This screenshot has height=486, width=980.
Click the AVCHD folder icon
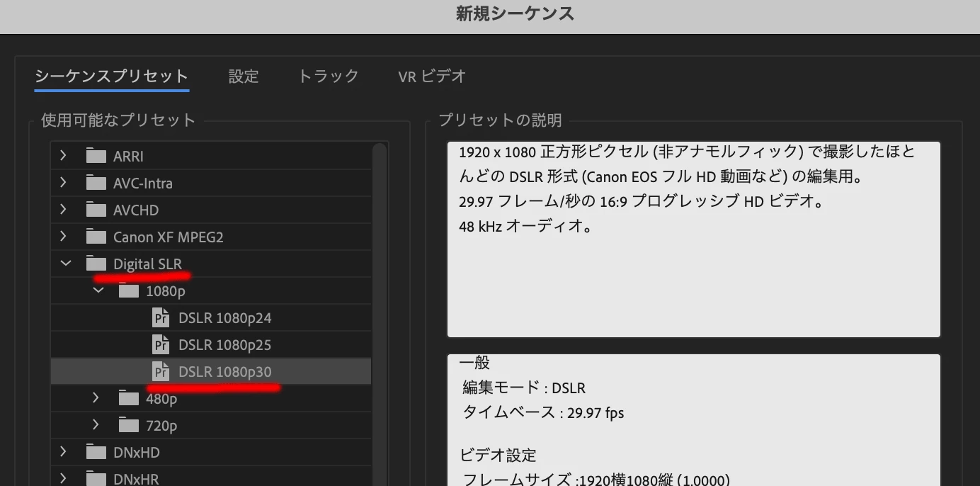pyautogui.click(x=96, y=210)
